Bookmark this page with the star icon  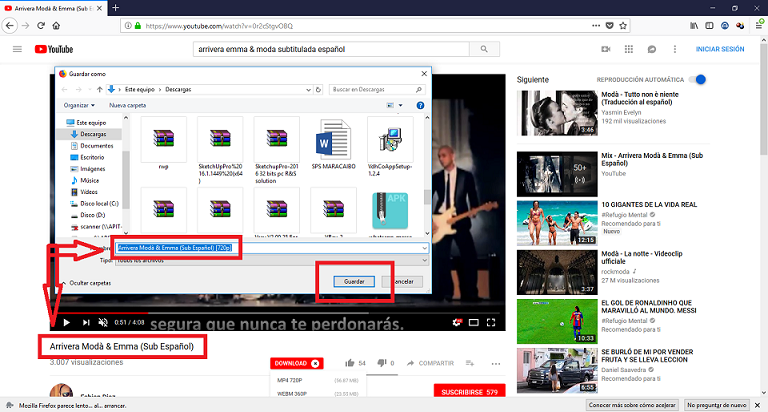[x=623, y=25]
